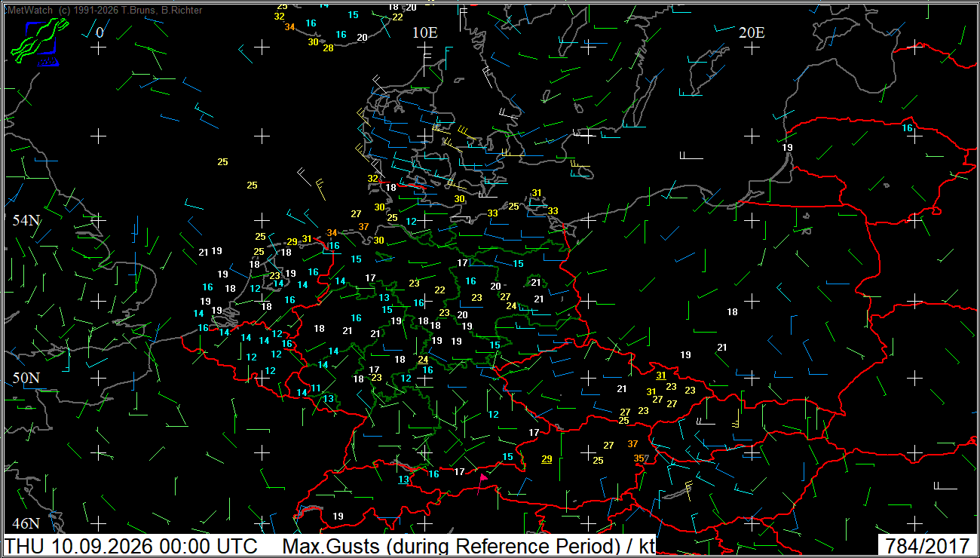This screenshot has height=558, width=980.
Task: Click the Max.Gusts parameter title text
Action: coord(469,546)
